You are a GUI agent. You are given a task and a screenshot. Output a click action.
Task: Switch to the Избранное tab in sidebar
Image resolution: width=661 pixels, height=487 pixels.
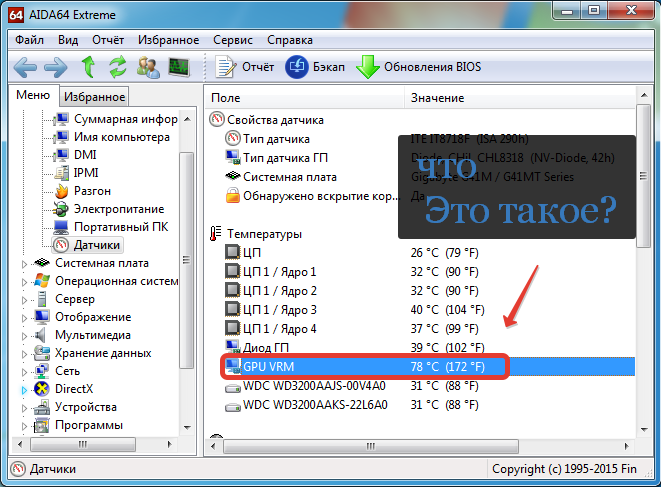coord(94,97)
